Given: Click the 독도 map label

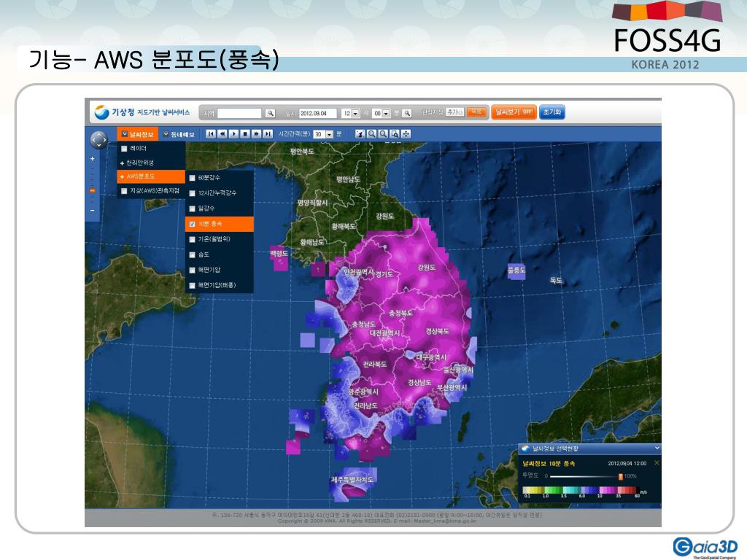Looking at the screenshot, I should click(556, 280).
